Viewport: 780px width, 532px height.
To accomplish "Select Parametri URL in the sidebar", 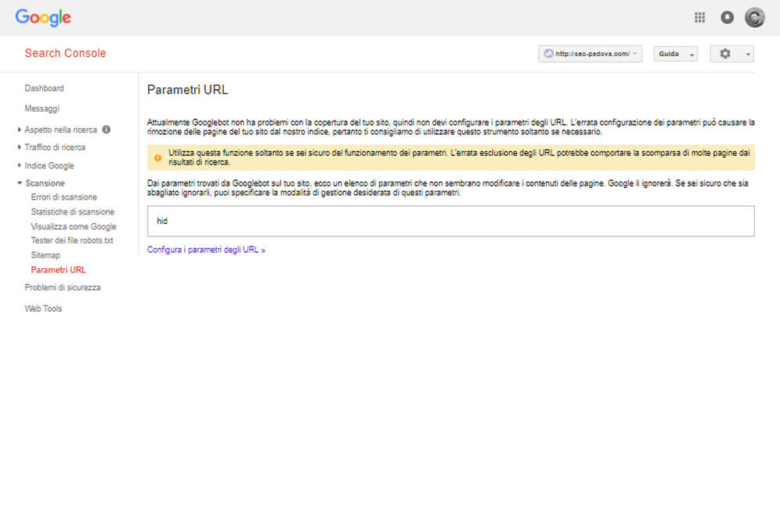I will point(58,270).
